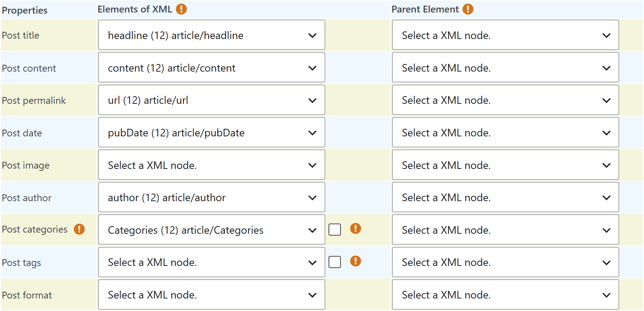
Task: Open the Parent Element dropdown for Post author
Action: 506,198
